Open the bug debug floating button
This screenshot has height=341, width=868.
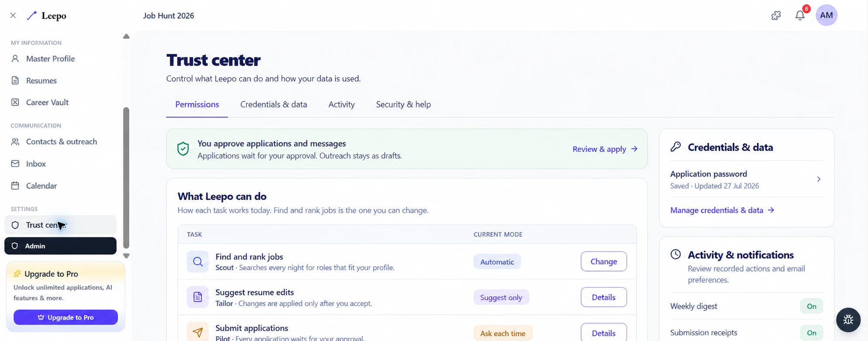[848, 320]
